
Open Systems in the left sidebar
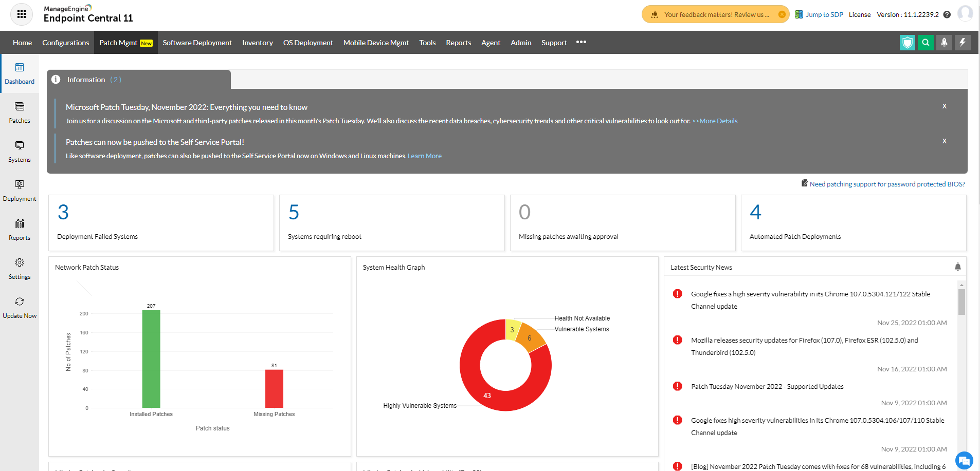[x=20, y=152]
